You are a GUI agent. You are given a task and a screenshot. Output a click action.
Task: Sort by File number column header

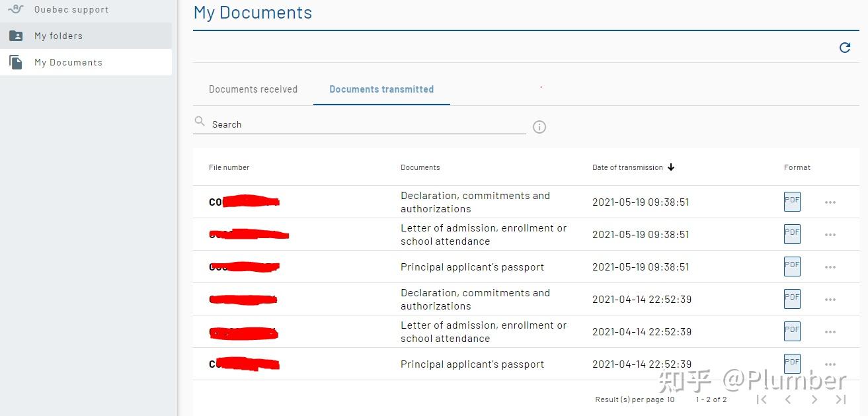[x=229, y=167]
